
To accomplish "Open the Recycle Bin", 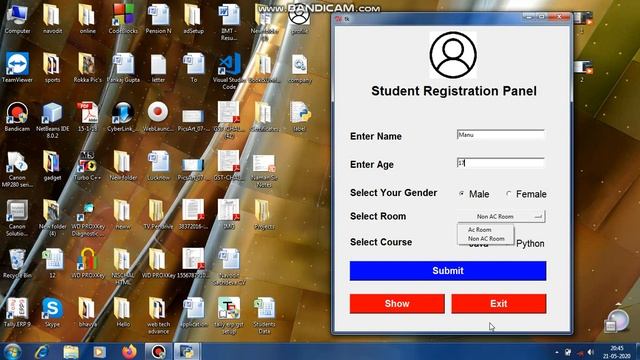I will [17, 263].
